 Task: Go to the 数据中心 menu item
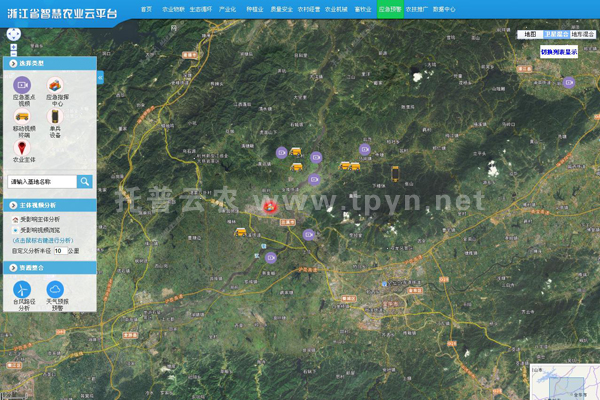[444, 8]
